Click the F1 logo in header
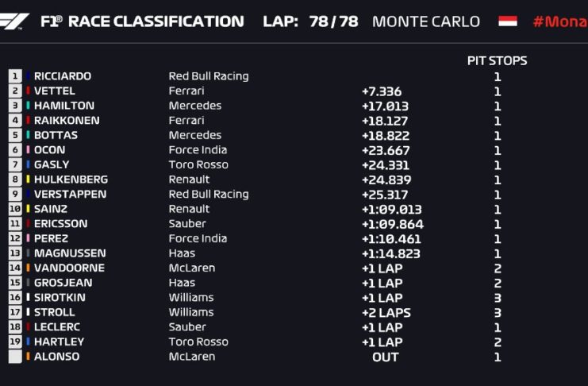Image resolution: width=588 pixels, height=386 pixels. tap(16, 21)
